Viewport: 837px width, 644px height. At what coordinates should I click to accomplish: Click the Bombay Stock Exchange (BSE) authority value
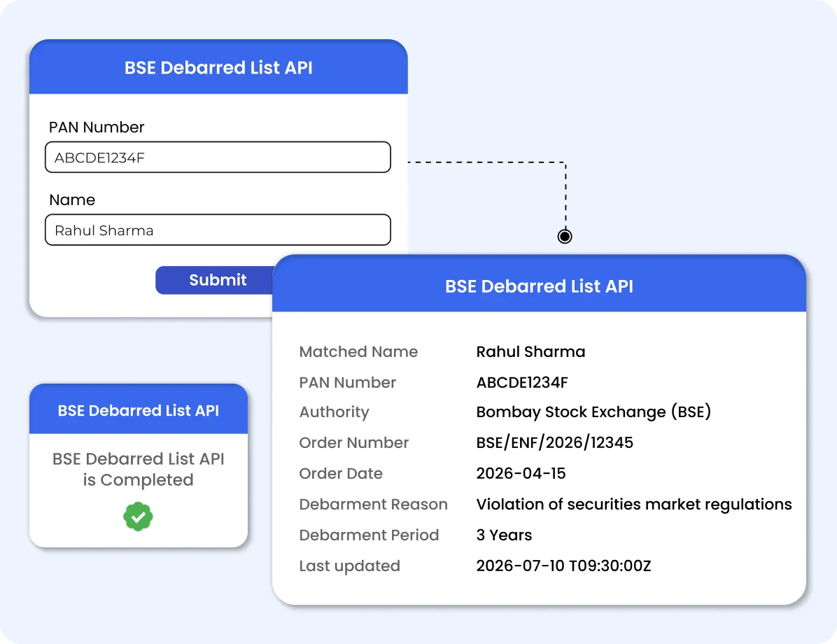[x=593, y=412]
